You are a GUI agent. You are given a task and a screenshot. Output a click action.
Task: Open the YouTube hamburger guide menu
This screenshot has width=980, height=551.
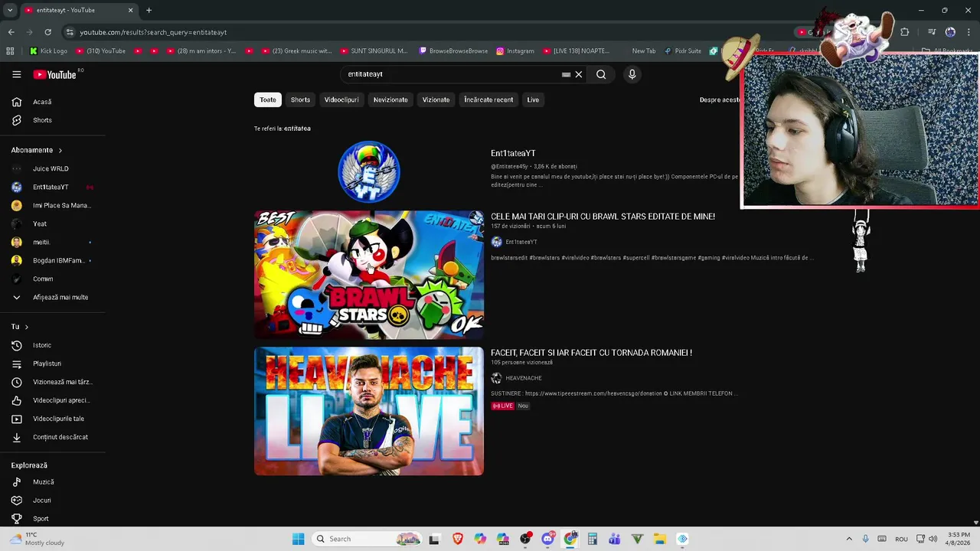pyautogui.click(x=17, y=74)
